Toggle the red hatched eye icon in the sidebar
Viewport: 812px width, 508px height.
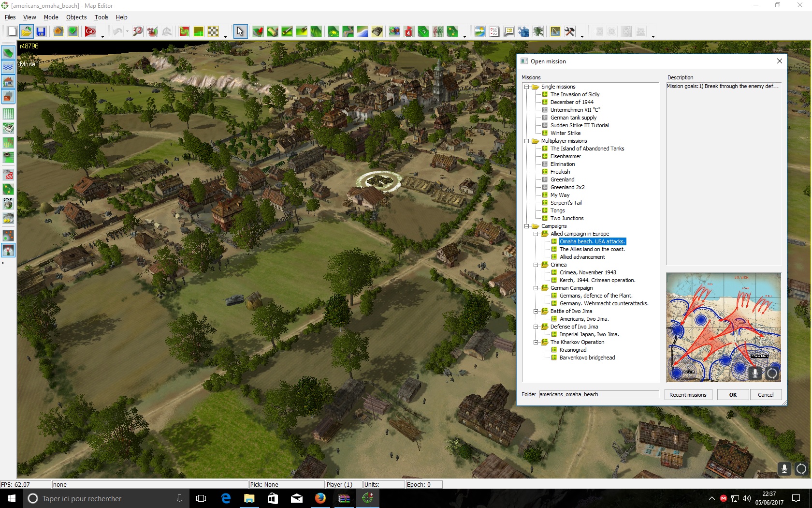pyautogui.click(x=8, y=175)
